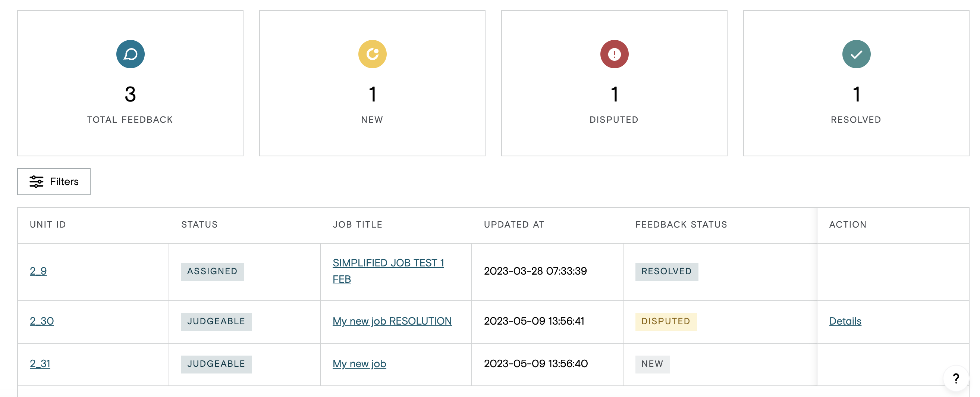Click JUDGEABLE badge in row 2_30
Viewport: 980px width, 397px height.
(x=216, y=321)
